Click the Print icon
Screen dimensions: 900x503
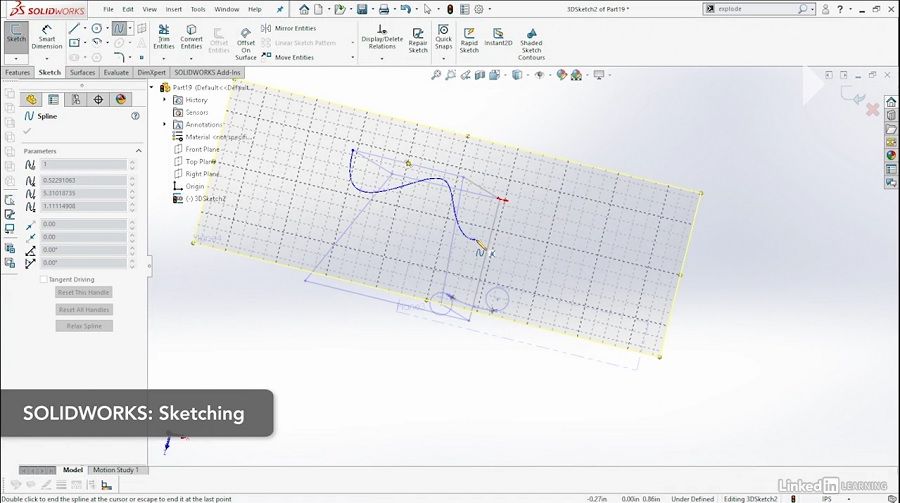(384, 9)
